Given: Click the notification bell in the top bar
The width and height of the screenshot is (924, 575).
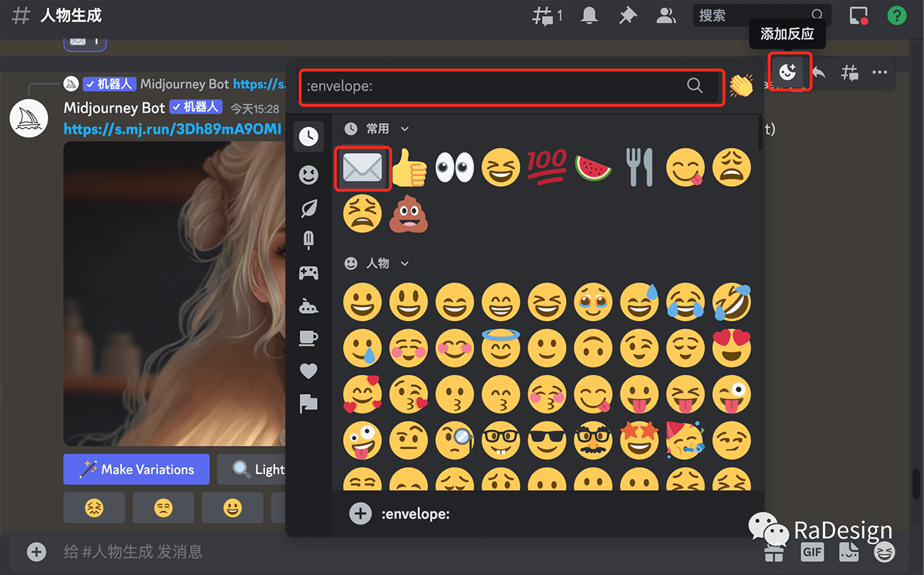Looking at the screenshot, I should [x=589, y=14].
